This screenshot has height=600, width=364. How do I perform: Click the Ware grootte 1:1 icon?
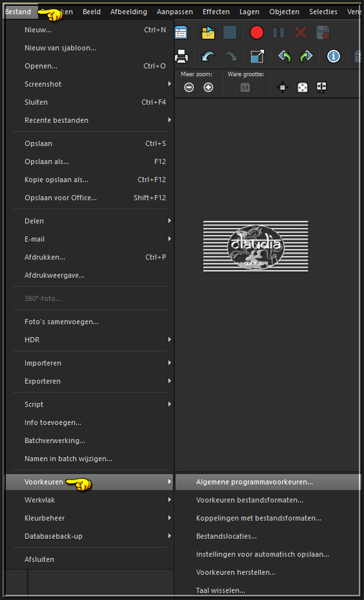point(245,88)
